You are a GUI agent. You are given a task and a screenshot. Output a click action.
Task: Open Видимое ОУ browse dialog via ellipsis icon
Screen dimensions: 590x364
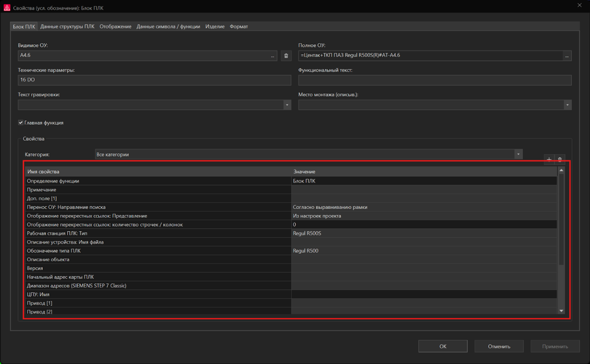tap(273, 56)
